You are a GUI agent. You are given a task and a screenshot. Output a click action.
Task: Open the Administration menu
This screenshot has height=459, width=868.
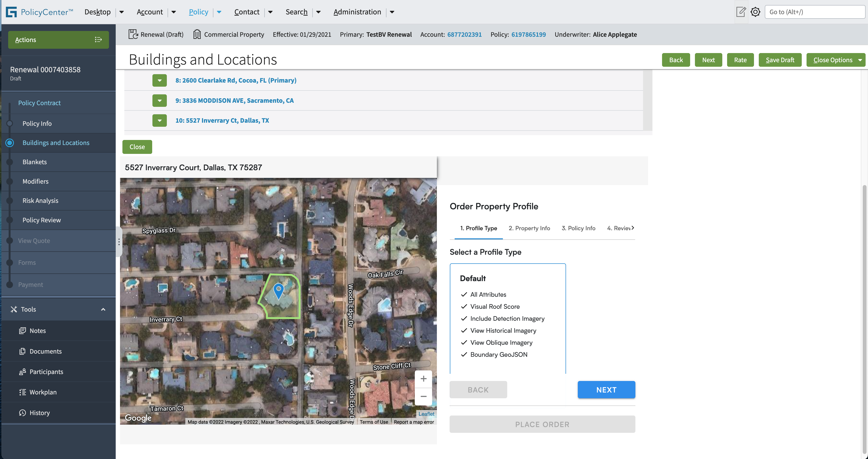[x=357, y=12]
